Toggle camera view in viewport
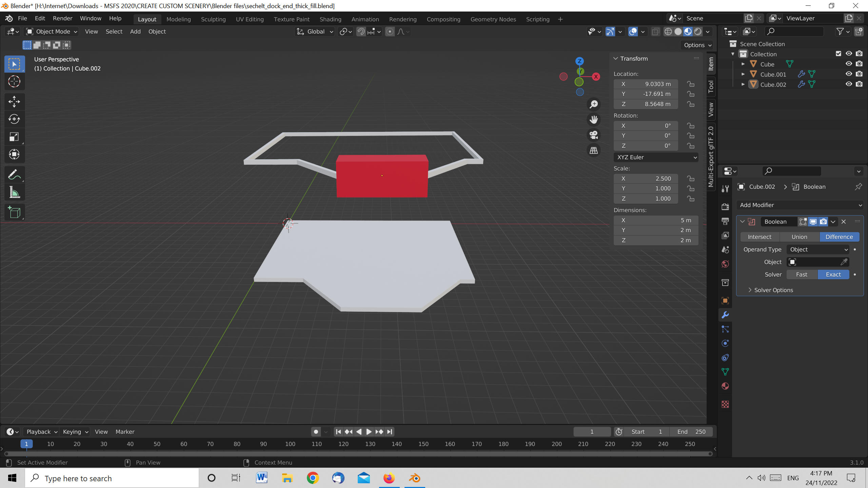Screen dimensions: 868x488 [x=594, y=135]
